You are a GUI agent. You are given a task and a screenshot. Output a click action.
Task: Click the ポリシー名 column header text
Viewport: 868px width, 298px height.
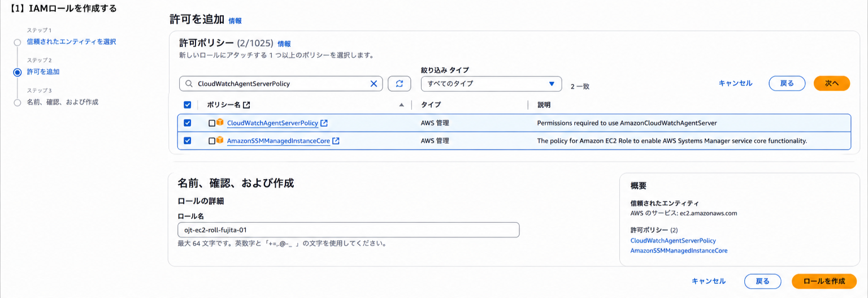tap(224, 105)
